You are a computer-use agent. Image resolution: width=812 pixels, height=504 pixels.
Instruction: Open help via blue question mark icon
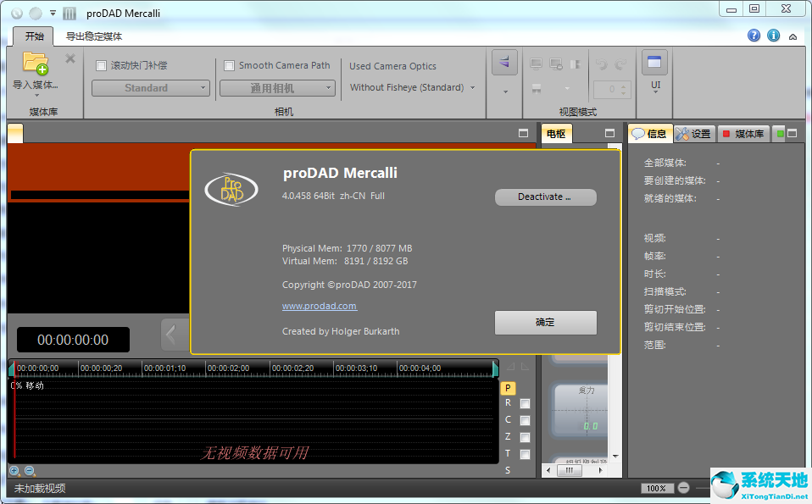point(754,36)
